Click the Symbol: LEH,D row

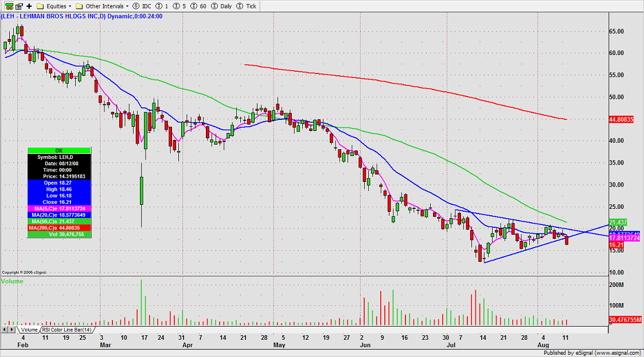(59, 157)
